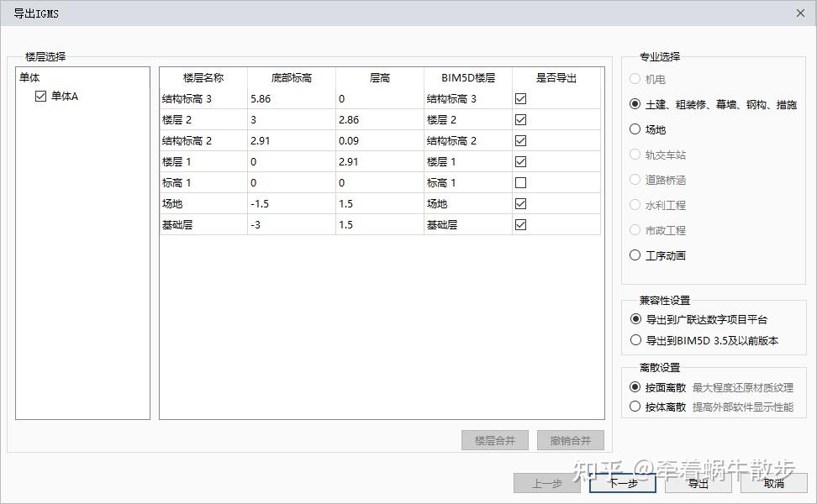The height and width of the screenshot is (504, 817).
Task: Choose 导出到广联达数字项目平台 compatibility
Action: [635, 318]
